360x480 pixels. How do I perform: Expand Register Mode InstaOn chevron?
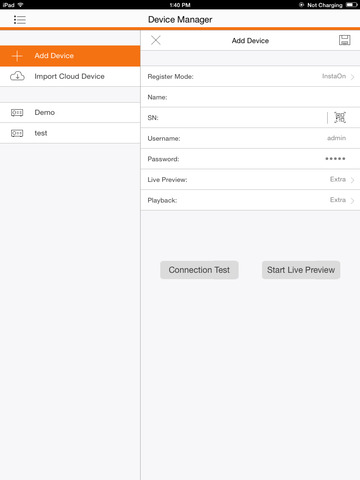[352, 77]
